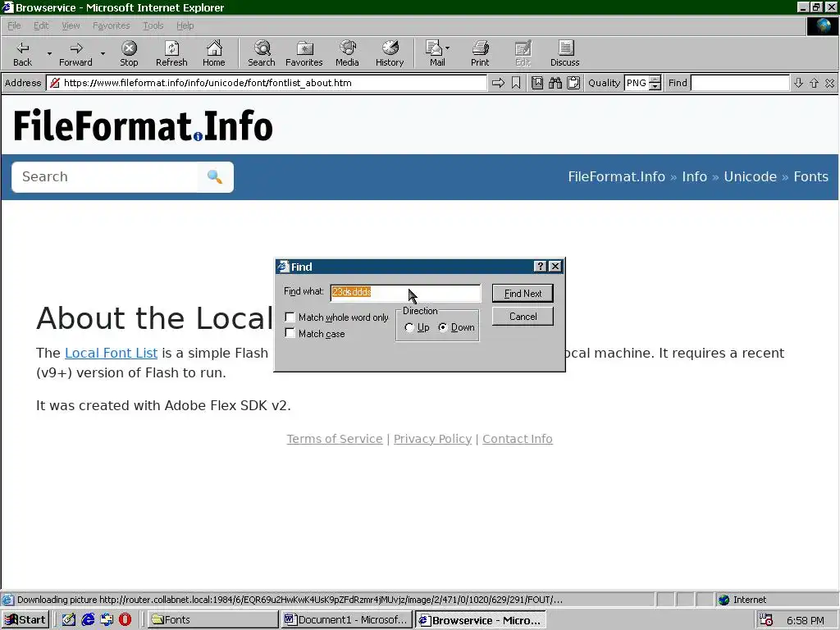Click the Forward toolbar icon
Viewport: 840px width, 630px height.
click(75, 54)
